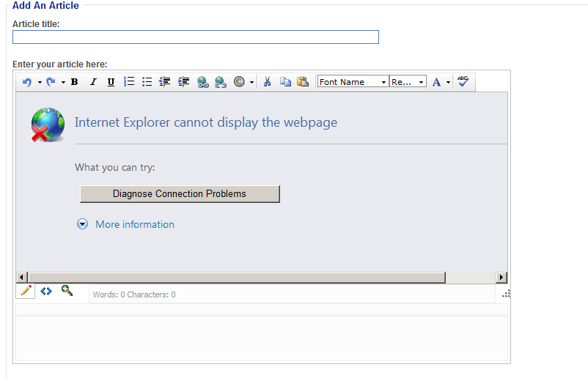Toggle underline formatting
The image size is (588, 378).
[x=111, y=82]
